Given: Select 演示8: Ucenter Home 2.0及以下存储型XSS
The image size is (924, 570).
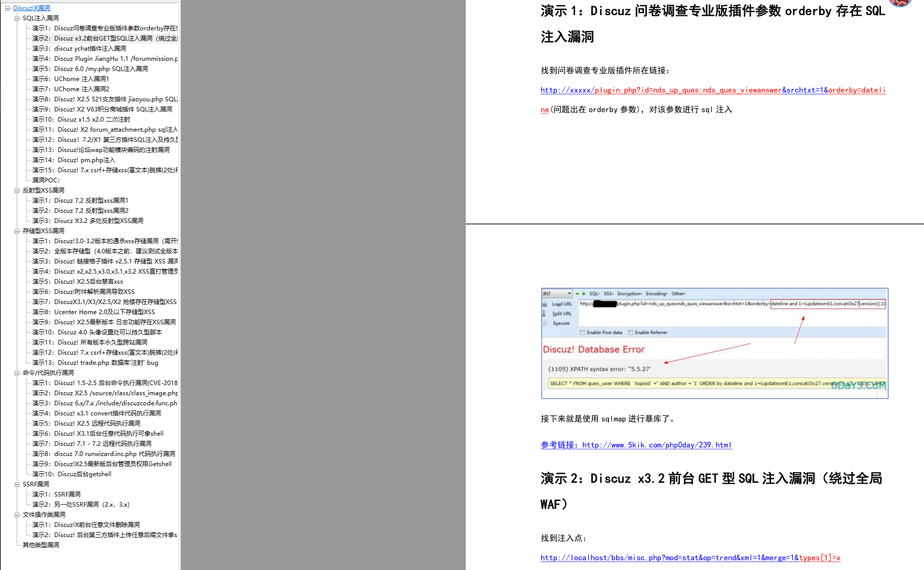Looking at the screenshot, I should [94, 312].
